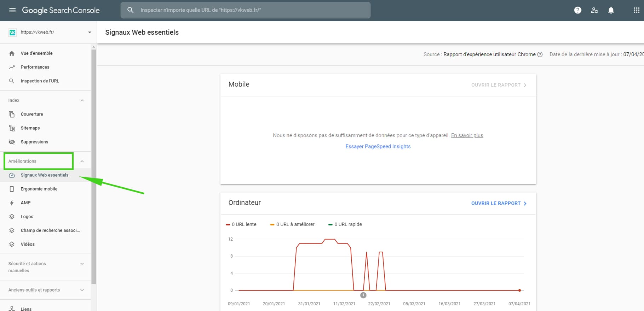Open the Google apps grid

click(x=637, y=10)
